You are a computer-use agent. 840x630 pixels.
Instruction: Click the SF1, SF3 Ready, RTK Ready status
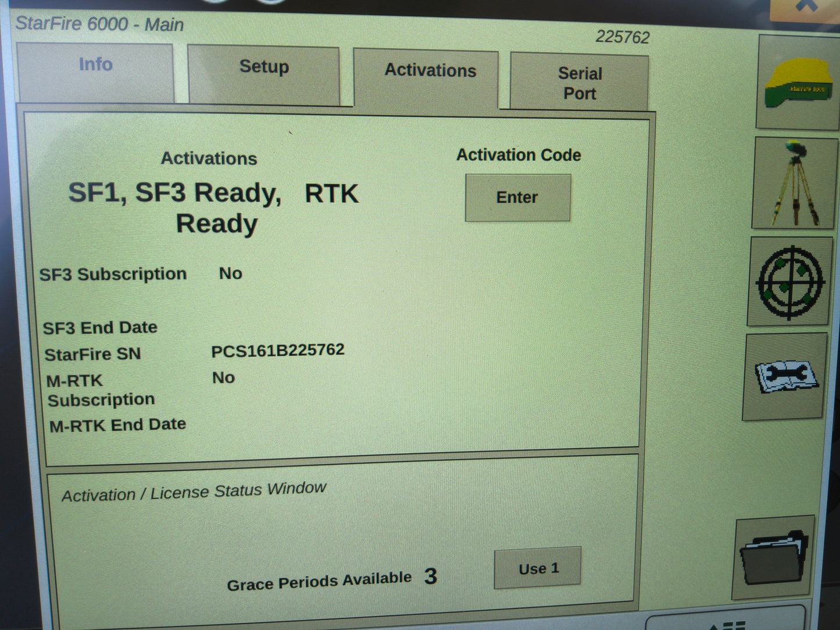coord(214,208)
